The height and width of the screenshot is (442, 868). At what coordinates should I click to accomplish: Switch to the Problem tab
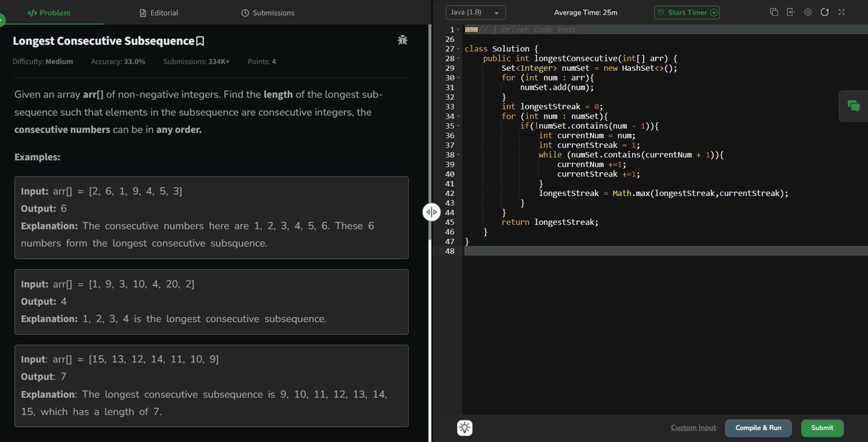click(49, 13)
